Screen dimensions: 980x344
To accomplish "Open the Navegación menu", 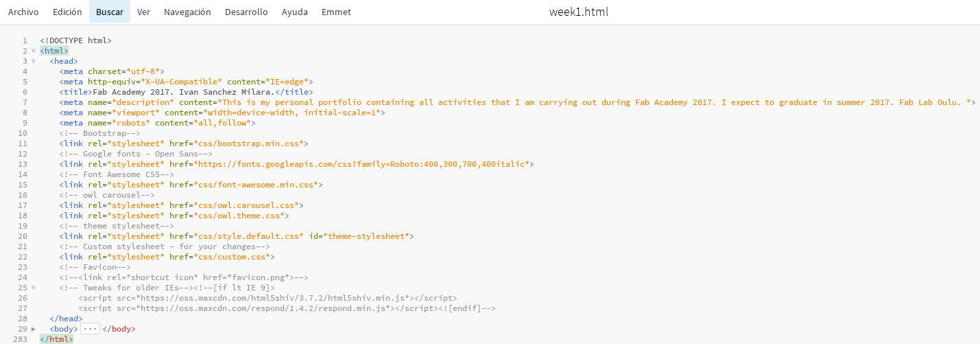I will click(187, 12).
